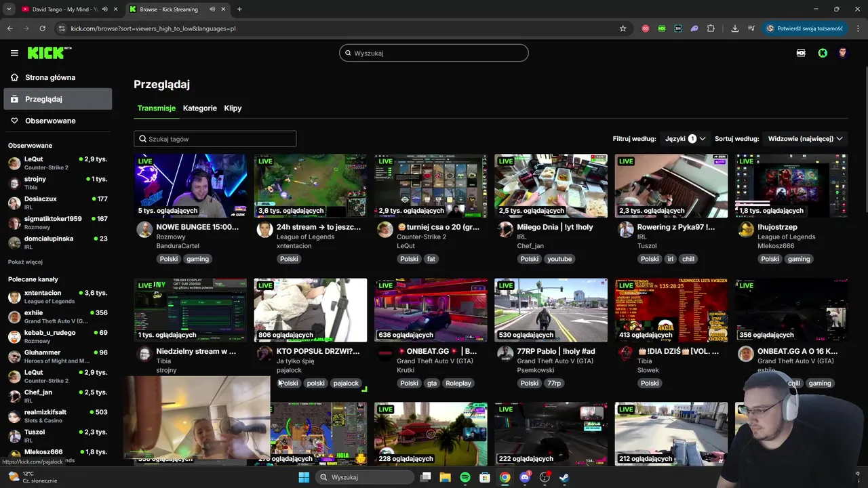The width and height of the screenshot is (868, 488).
Task: Open the Języki filter dropdown
Action: 685,139
